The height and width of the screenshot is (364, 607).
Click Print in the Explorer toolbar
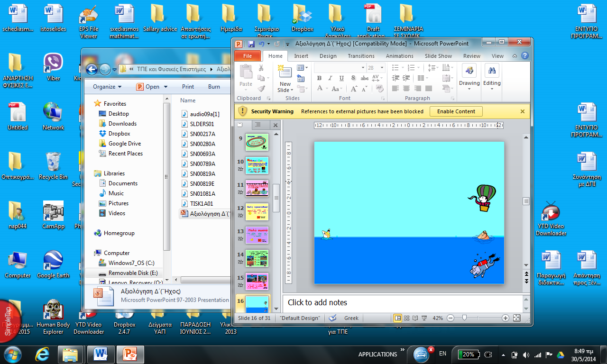tap(188, 87)
